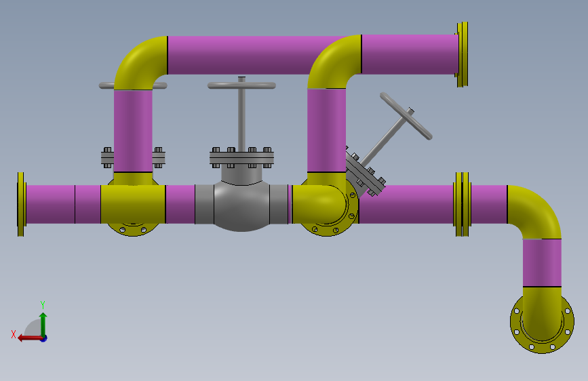Click the blue Z axis dot on the triad
The height and width of the screenshot is (381, 588).
pos(44,338)
